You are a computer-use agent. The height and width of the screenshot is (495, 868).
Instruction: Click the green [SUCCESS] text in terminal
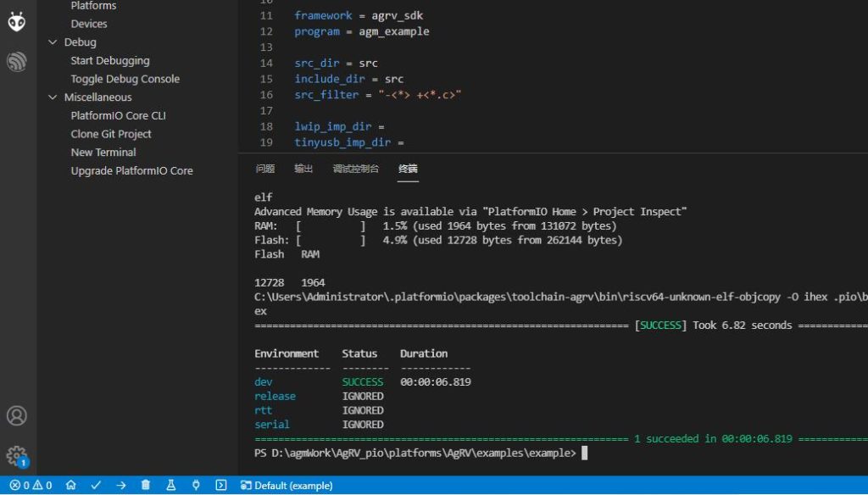(660, 325)
